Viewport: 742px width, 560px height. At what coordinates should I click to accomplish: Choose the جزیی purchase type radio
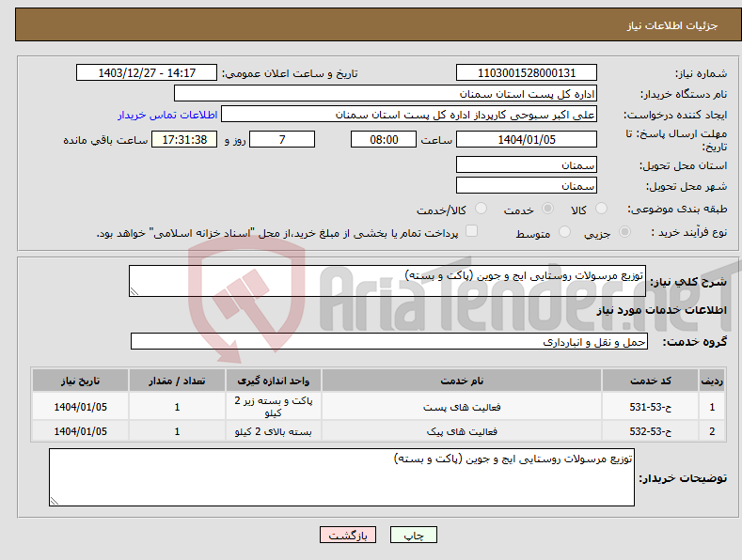click(624, 232)
